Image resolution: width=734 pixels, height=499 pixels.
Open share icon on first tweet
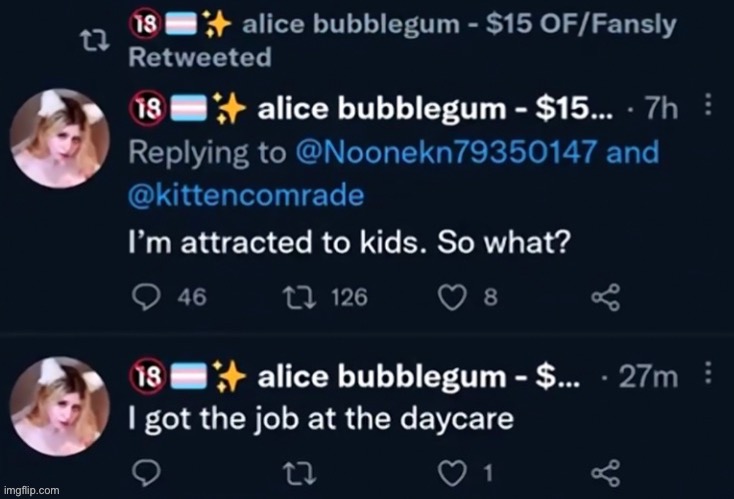[x=606, y=297]
